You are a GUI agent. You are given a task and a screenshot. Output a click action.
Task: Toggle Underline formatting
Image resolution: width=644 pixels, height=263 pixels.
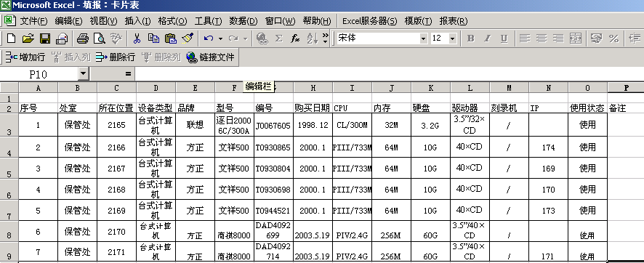pos(504,39)
